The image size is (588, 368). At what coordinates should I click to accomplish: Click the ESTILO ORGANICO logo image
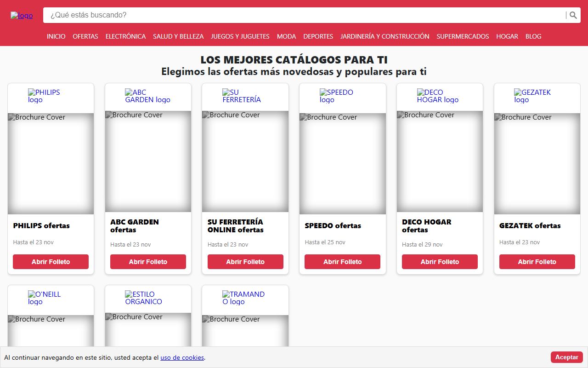coord(148,298)
